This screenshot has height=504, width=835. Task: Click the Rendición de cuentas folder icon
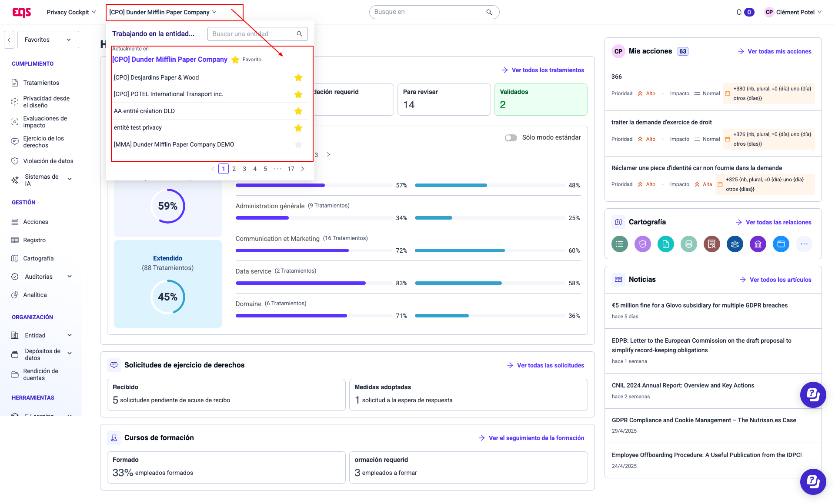coord(15,374)
